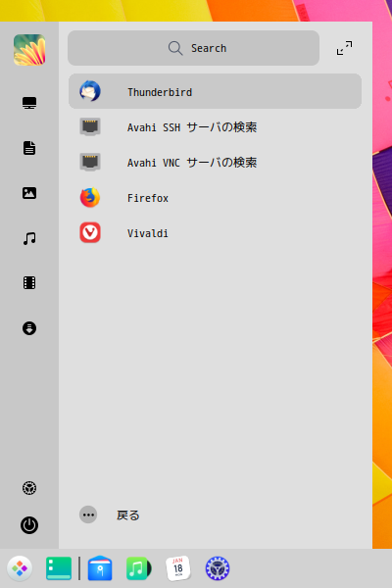Open Computer from the sidebar
Screen dimensions: 392x588
(x=29, y=103)
